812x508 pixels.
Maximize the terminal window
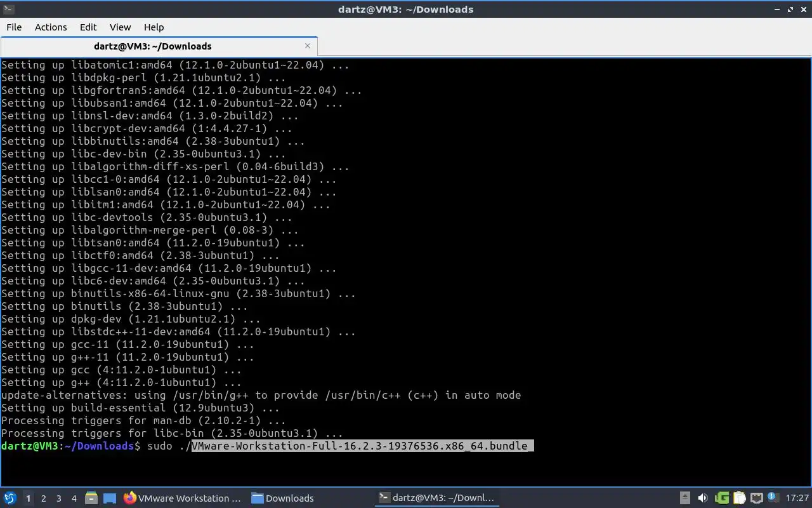pos(790,9)
